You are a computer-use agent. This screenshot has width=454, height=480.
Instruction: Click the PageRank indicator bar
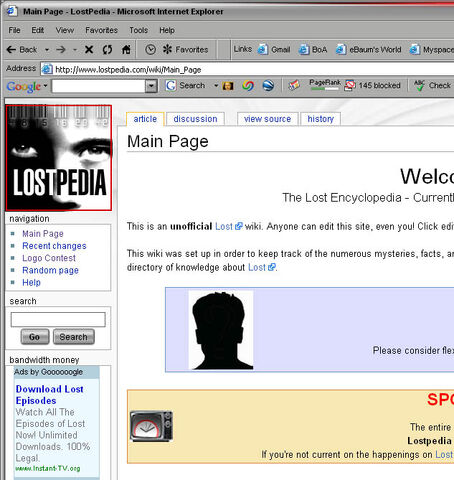point(325,85)
